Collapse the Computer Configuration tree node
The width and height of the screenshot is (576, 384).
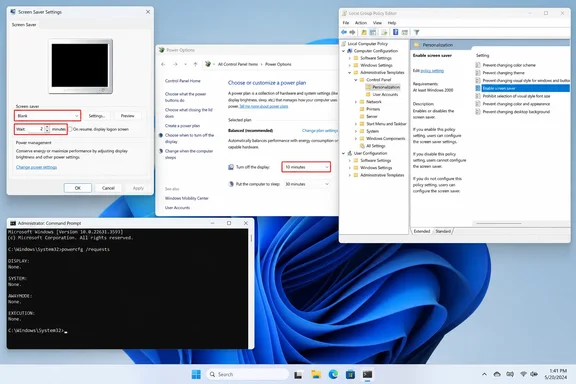pos(343,51)
